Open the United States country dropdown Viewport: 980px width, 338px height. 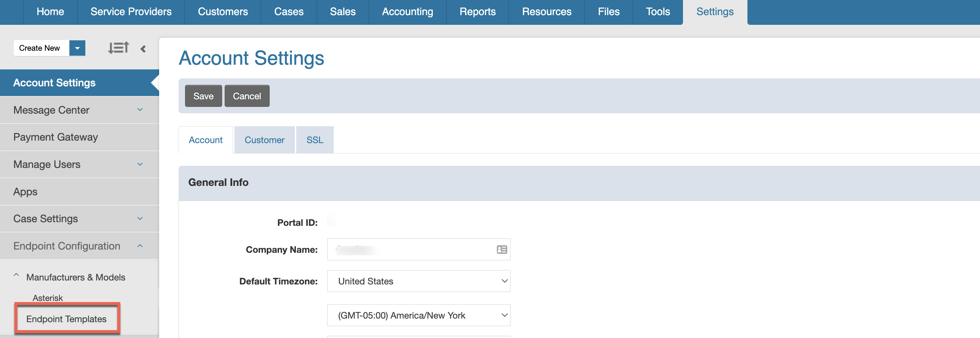tap(418, 281)
